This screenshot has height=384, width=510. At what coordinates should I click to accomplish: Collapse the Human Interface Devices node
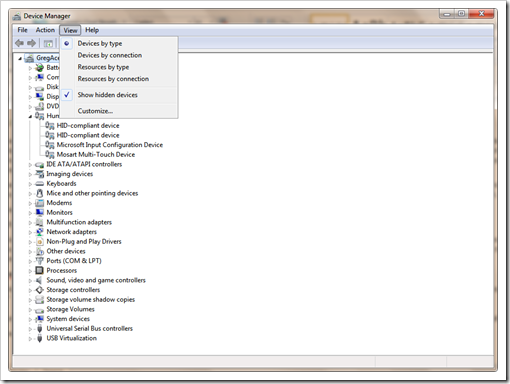[x=30, y=116]
